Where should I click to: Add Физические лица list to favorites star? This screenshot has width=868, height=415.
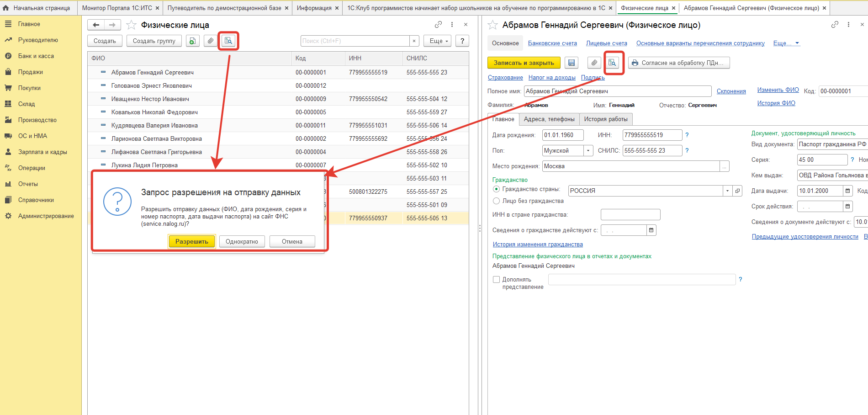(131, 25)
